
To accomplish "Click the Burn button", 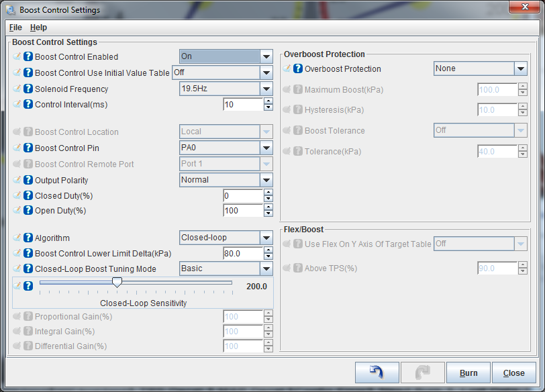I will point(468,373).
